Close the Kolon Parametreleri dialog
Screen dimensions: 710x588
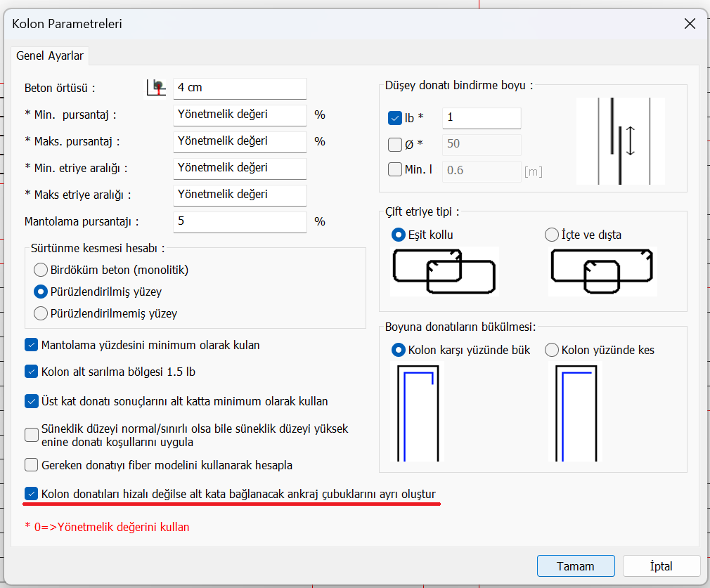coord(690,24)
